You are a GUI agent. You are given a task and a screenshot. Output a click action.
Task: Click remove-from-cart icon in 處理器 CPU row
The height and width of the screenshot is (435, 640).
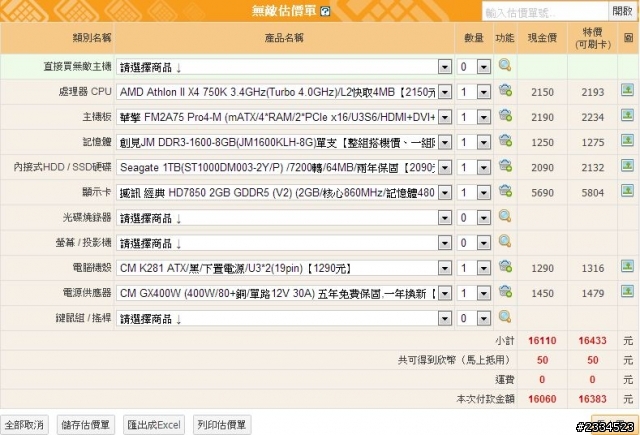(x=505, y=90)
